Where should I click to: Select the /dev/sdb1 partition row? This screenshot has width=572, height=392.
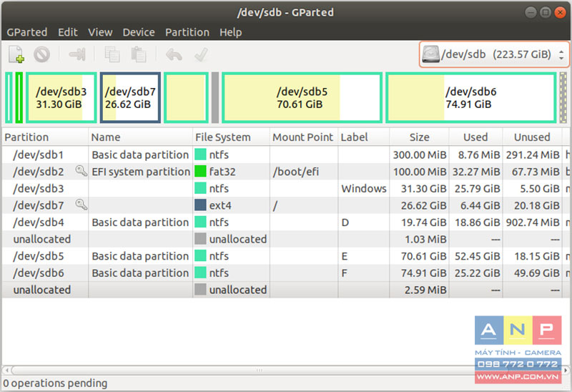tap(286, 155)
